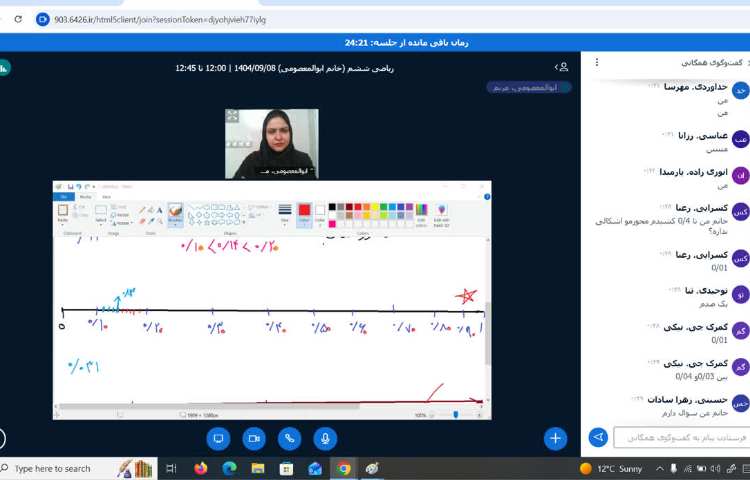Make the webcam video fullscreen

(x=232, y=115)
